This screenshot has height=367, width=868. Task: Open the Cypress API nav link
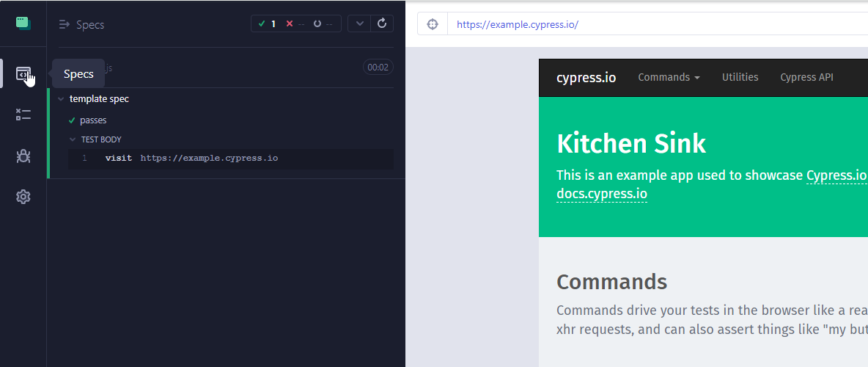[x=806, y=78]
